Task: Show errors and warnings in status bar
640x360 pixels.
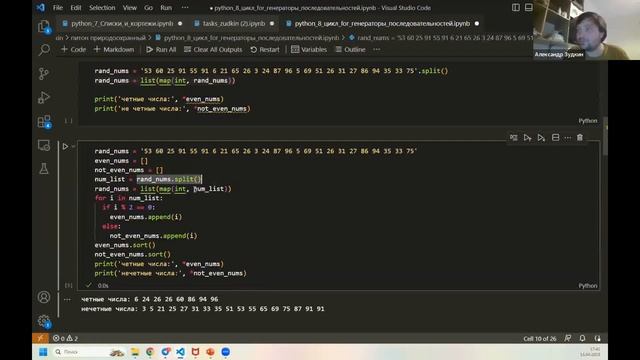Action: pyautogui.click(x=65, y=338)
